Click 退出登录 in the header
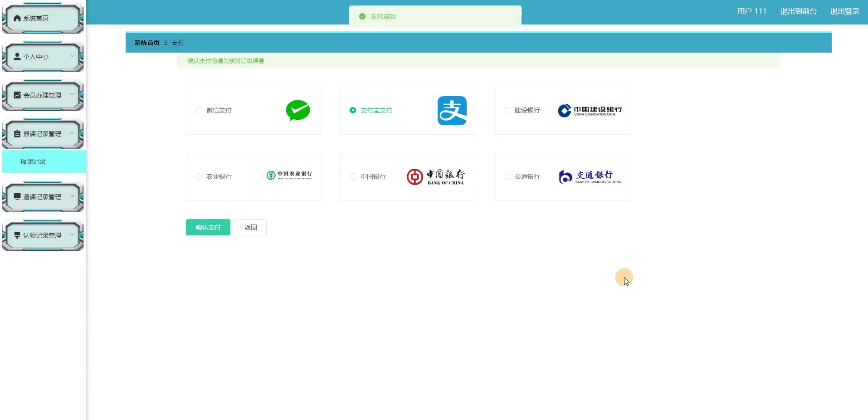The image size is (868, 420). [x=845, y=11]
